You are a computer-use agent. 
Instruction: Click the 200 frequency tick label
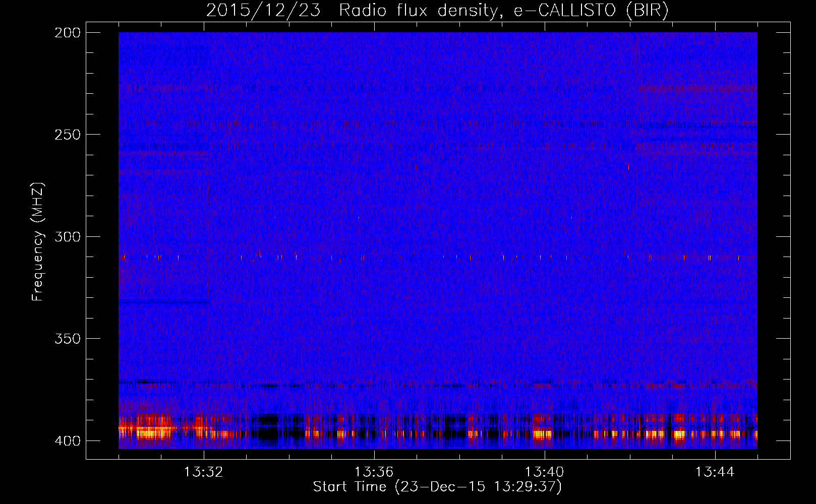(67, 32)
